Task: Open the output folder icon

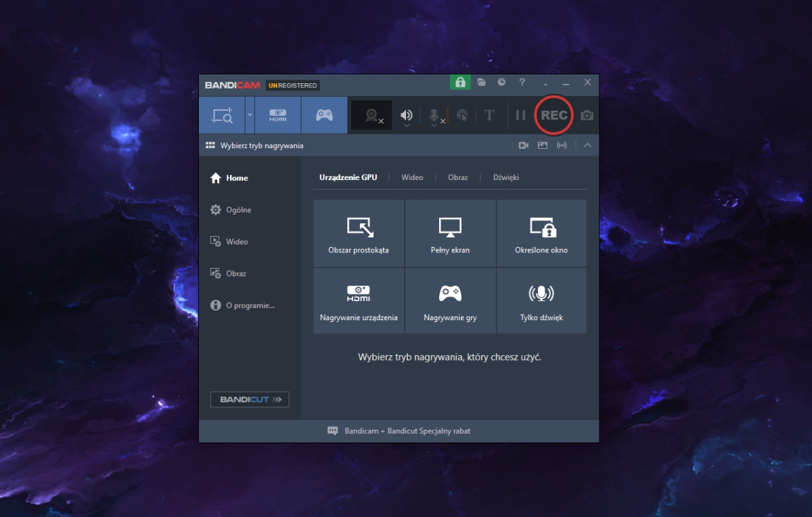Action: (x=482, y=82)
